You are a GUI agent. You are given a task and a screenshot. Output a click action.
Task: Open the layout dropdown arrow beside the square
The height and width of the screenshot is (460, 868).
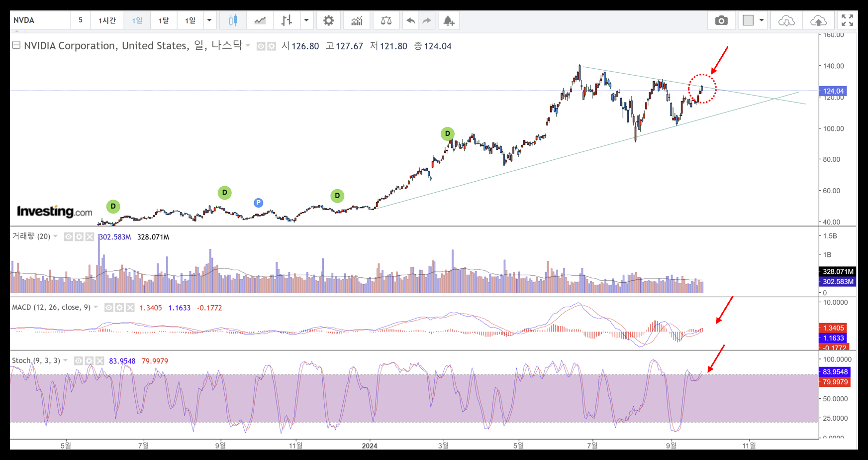tap(762, 20)
